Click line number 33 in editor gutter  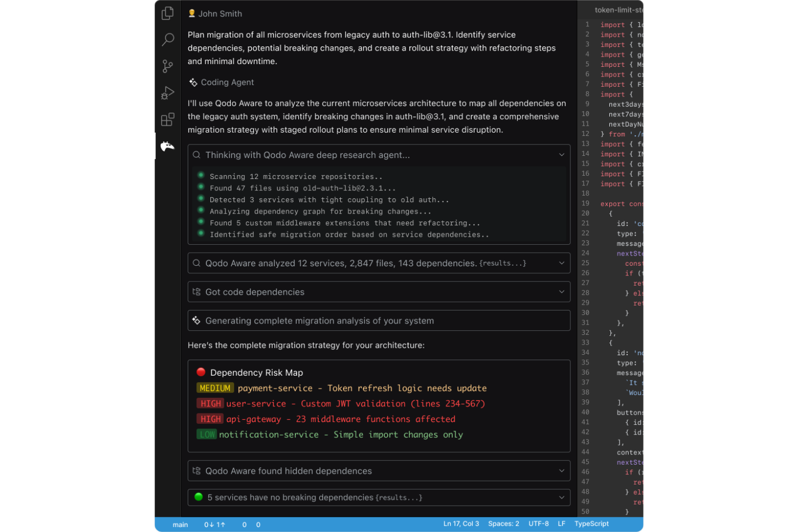(585, 342)
